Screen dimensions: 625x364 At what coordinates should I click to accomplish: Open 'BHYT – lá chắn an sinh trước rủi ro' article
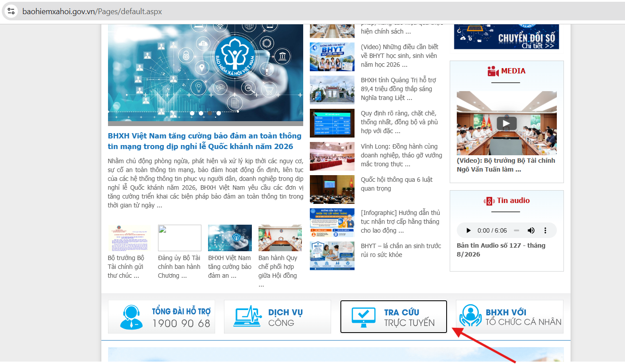[x=401, y=250]
